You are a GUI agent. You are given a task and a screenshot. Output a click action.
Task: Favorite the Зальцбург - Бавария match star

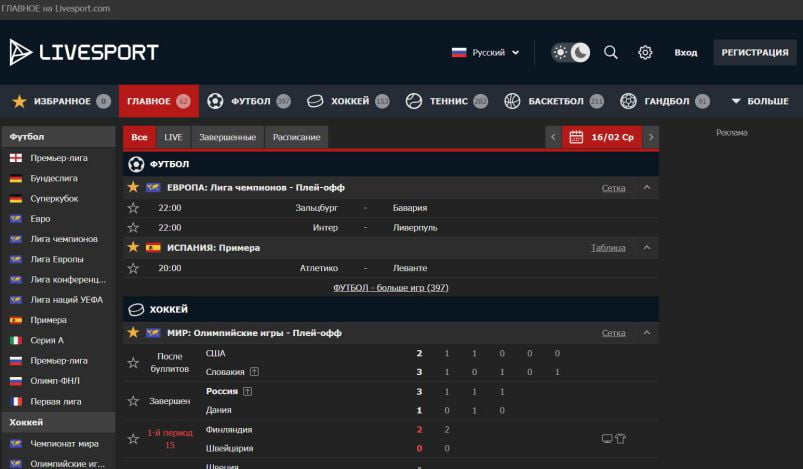(133, 207)
